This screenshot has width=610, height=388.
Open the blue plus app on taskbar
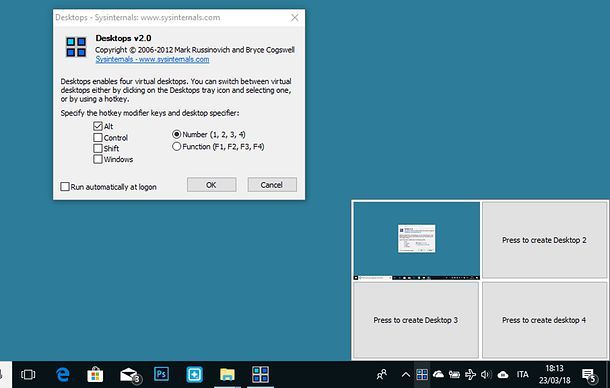tap(194, 374)
